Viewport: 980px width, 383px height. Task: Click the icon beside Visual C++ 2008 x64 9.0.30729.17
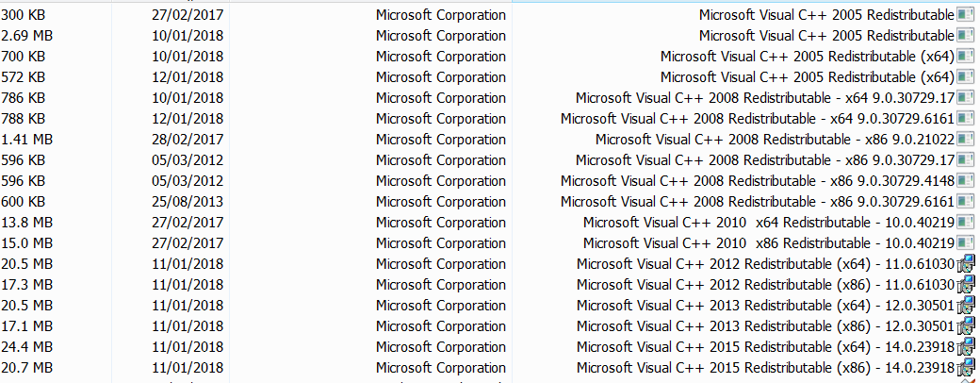tap(966, 97)
